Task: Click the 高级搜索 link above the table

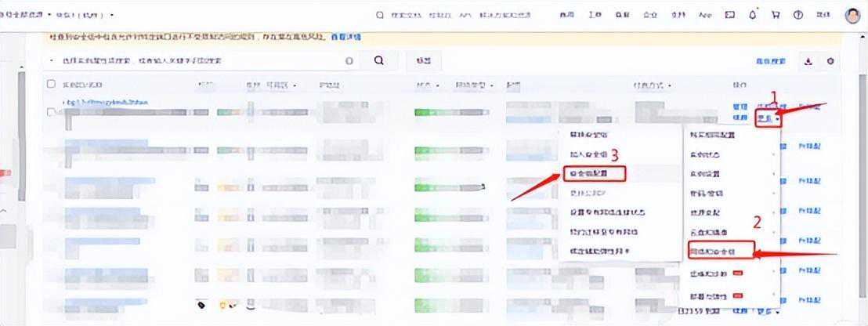Action: pyautogui.click(x=769, y=61)
